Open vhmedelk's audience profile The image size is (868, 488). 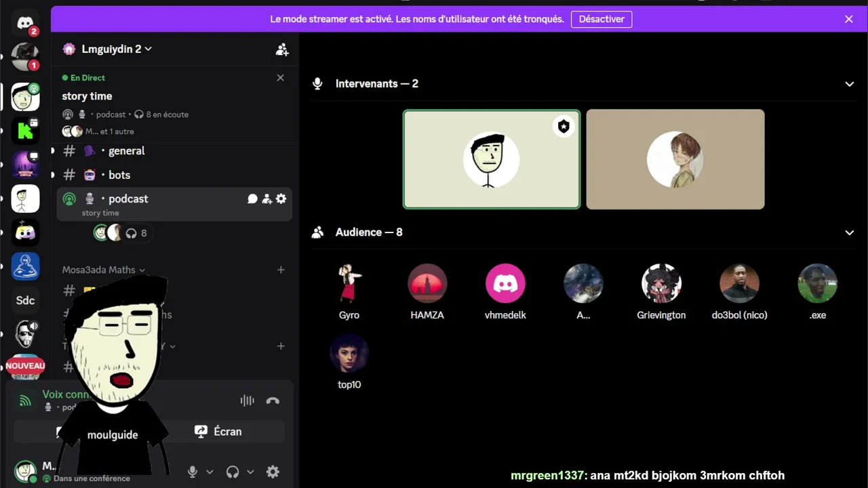pos(505,291)
